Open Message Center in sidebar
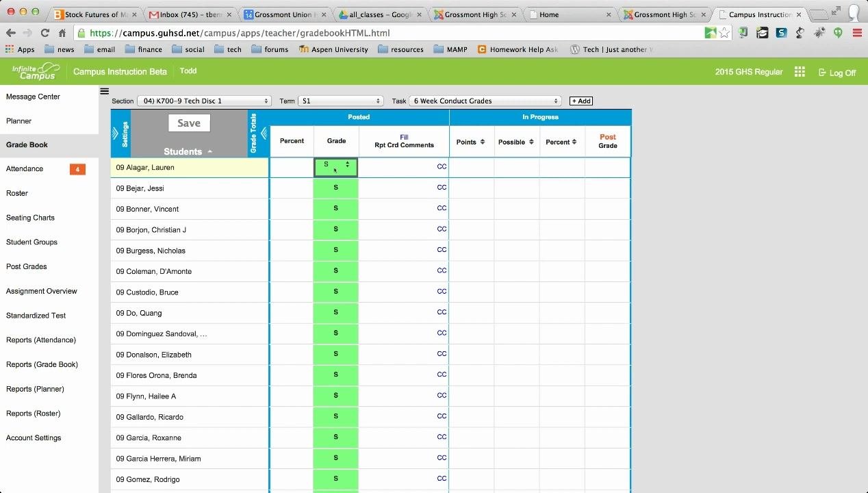 [x=33, y=97]
